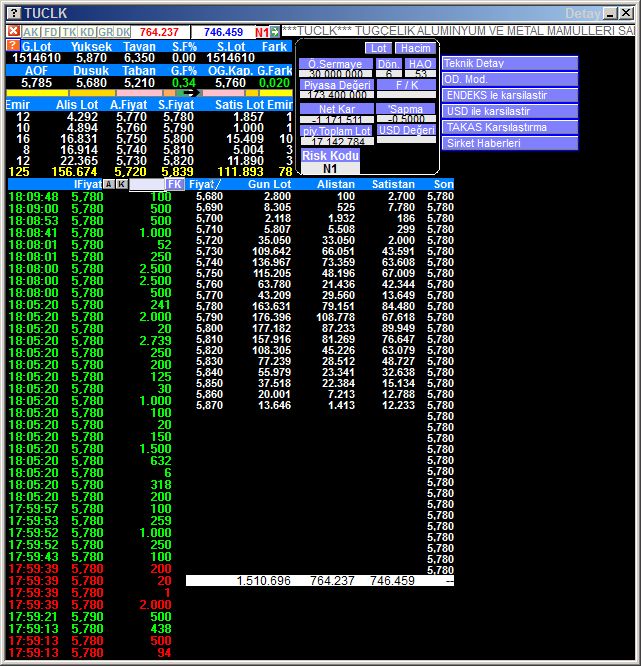Image resolution: width=641 pixels, height=666 pixels.
Task: Click the F / K label
Action: tap(407, 85)
